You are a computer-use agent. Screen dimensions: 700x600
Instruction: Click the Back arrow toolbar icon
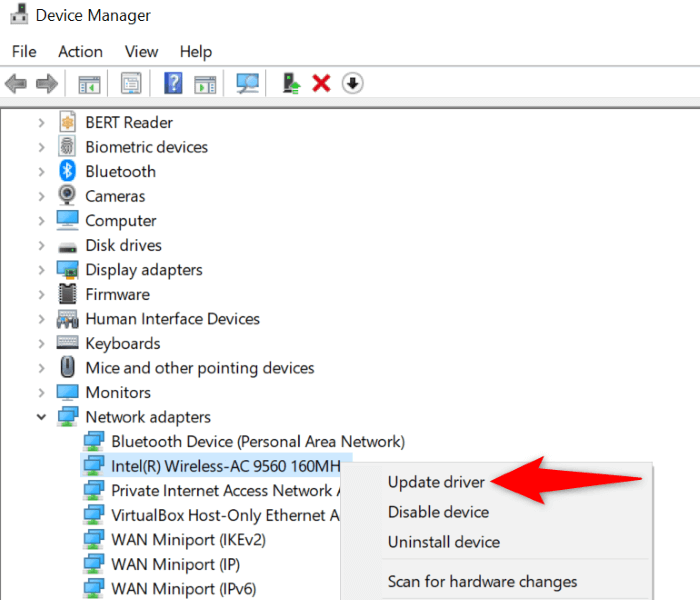16,83
